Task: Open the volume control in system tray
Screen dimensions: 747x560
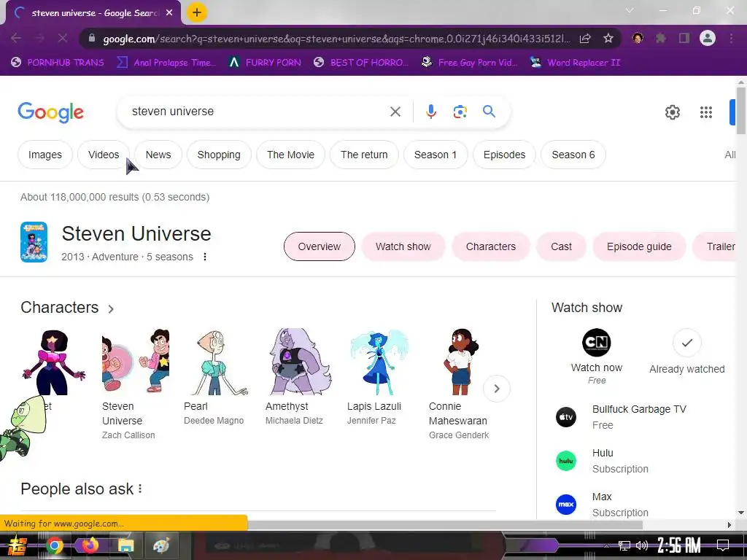Action: (642, 545)
